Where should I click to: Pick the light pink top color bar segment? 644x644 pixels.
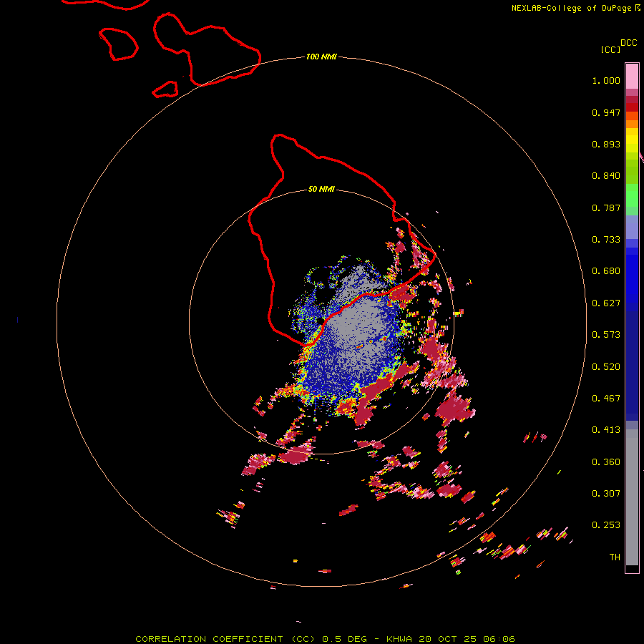(x=632, y=77)
